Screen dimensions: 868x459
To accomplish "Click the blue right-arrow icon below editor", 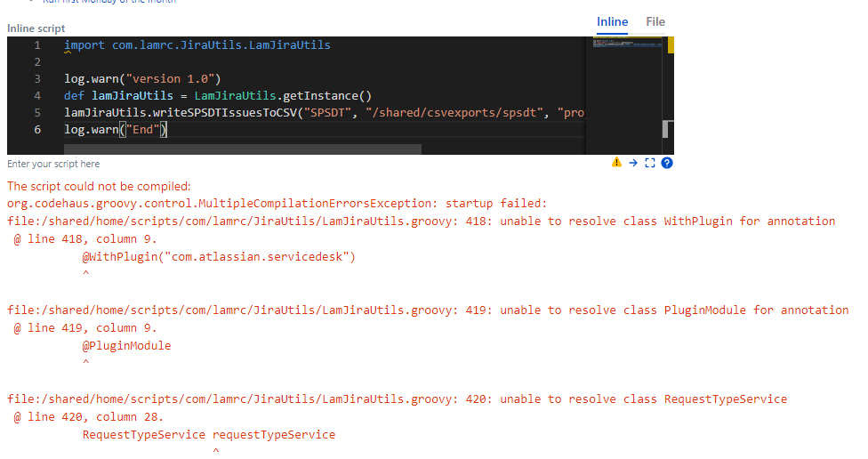I will click(633, 163).
